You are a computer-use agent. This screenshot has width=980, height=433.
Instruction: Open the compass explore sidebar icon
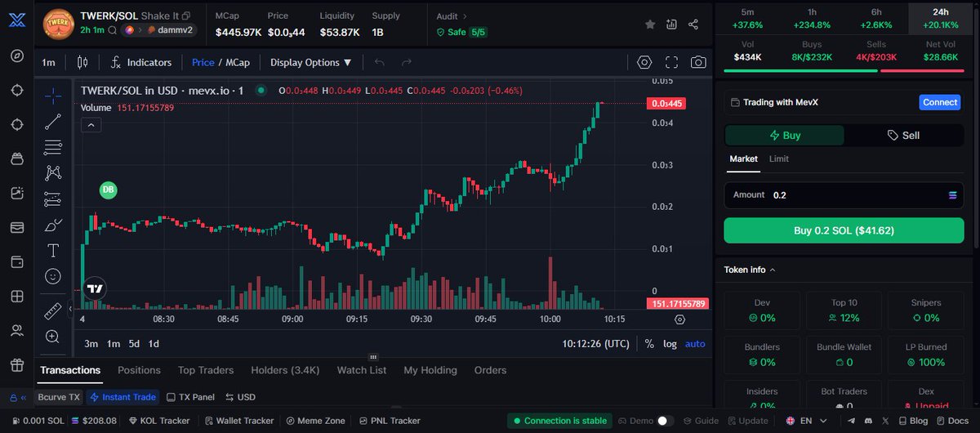17,56
